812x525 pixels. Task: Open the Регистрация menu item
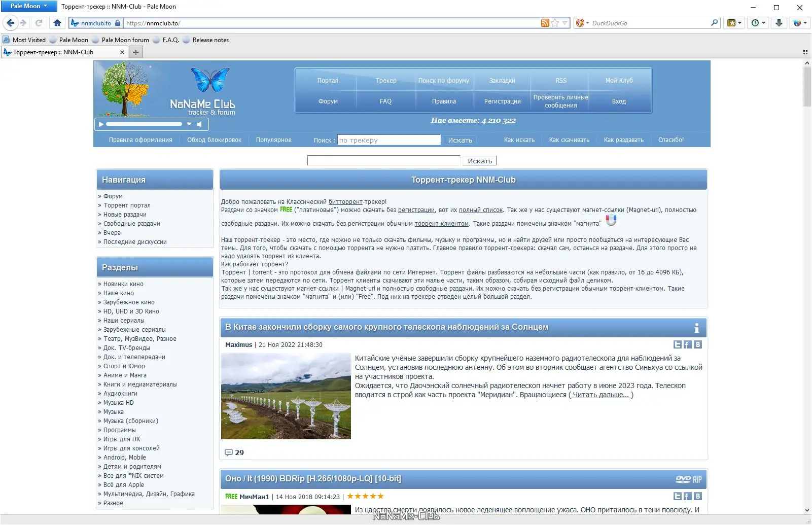pyautogui.click(x=502, y=101)
